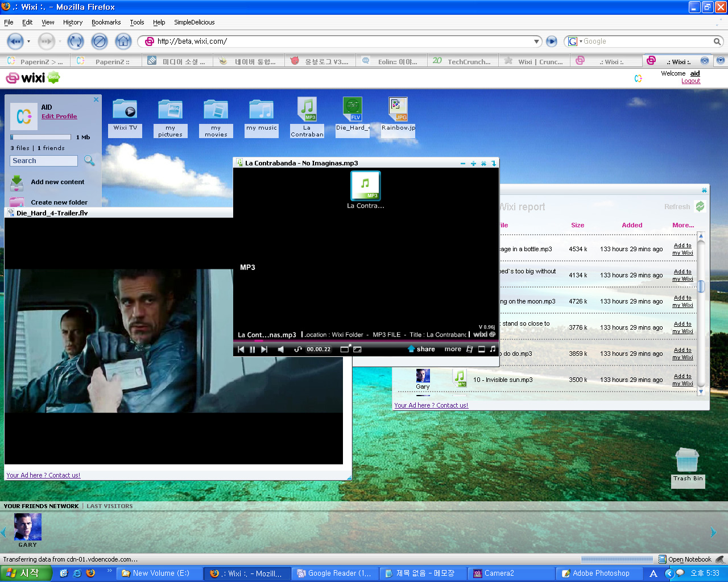728x582 pixels.
Task: Open the back history dropdown arrow
Action: pos(28,41)
